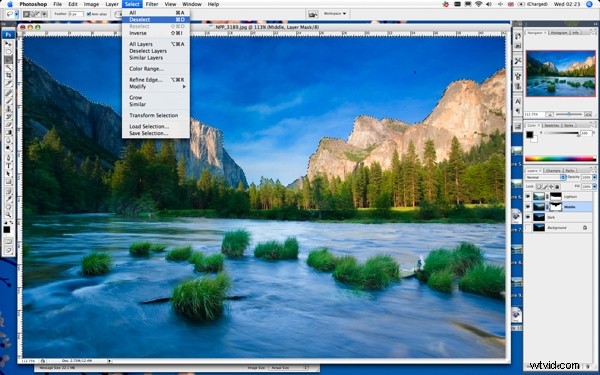
Task: Toggle lock all padlock button
Action: click(557, 186)
